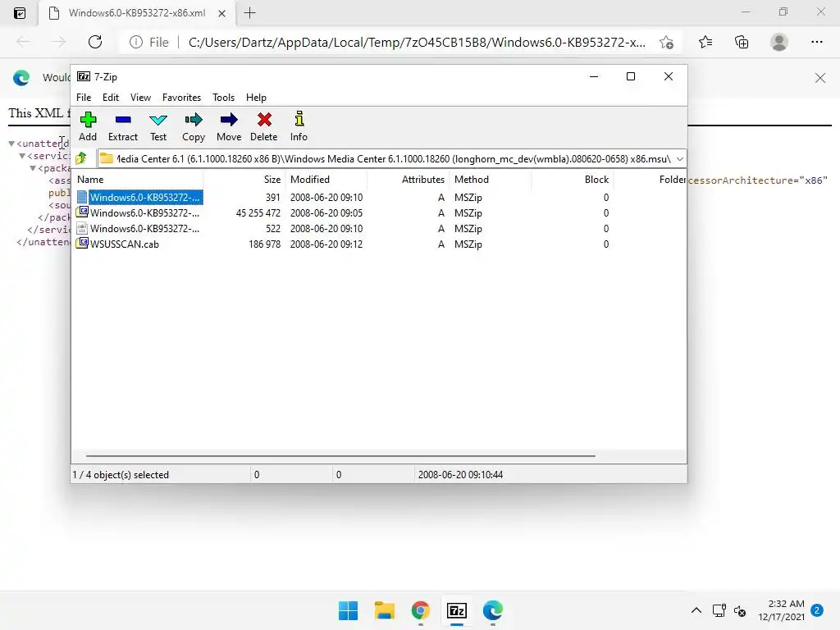Click the red Delete toolbar icon
Screen dimensions: 840x630
pos(264,126)
